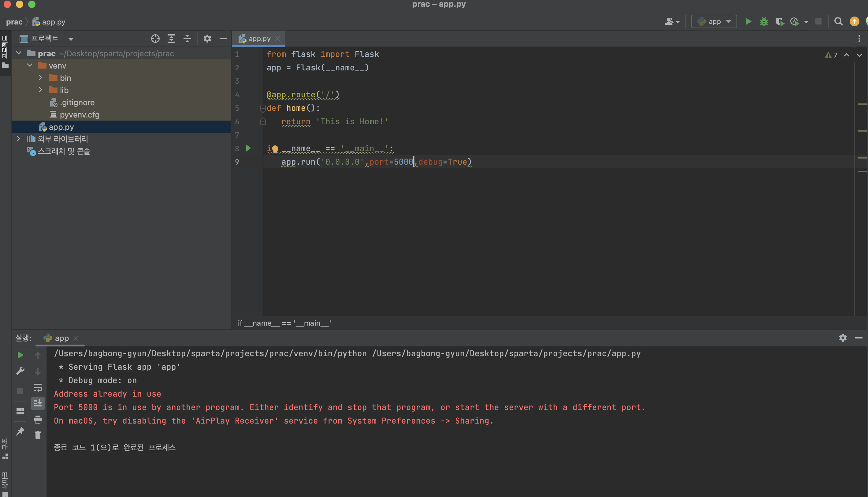Run app with coverage from the top toolbar

coord(779,22)
